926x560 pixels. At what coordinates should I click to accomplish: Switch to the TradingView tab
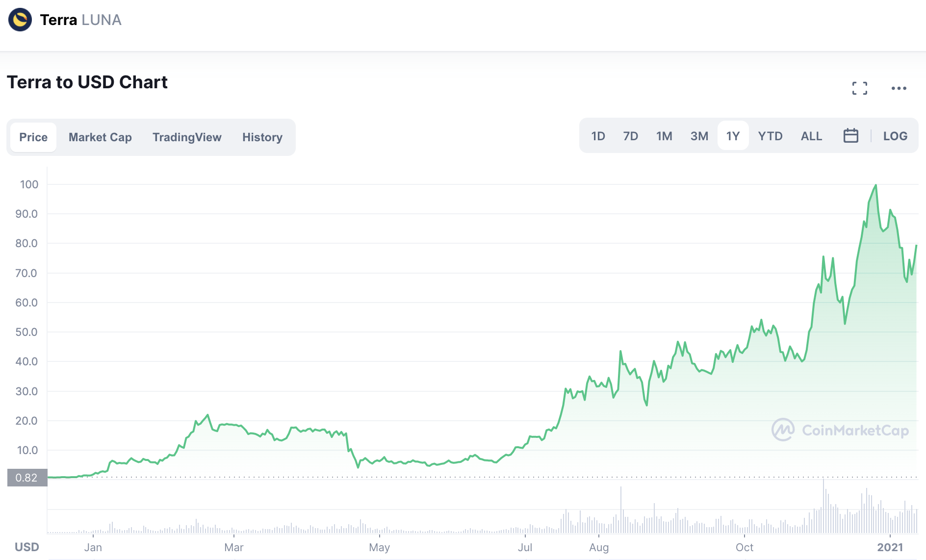point(187,137)
